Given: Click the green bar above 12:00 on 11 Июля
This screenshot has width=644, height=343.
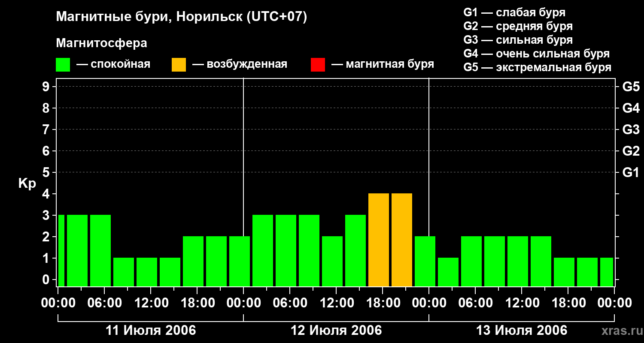Looking at the screenshot, I should (x=147, y=272).
